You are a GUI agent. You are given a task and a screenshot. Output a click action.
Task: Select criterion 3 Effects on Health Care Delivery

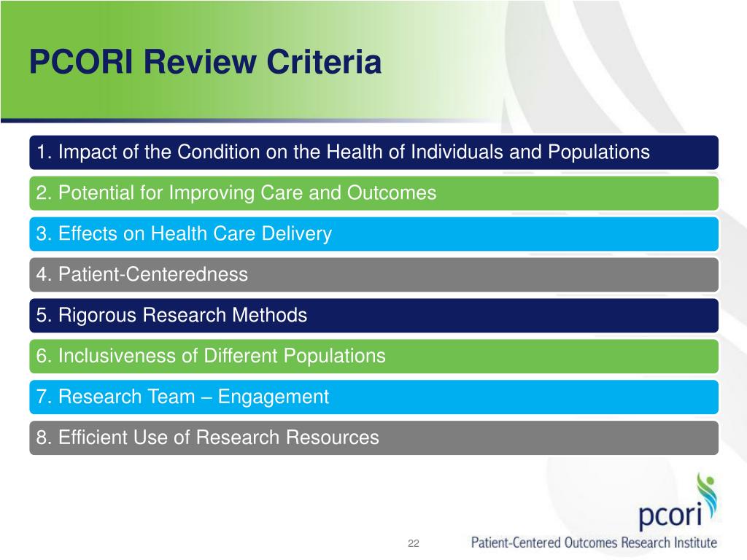[374, 234]
